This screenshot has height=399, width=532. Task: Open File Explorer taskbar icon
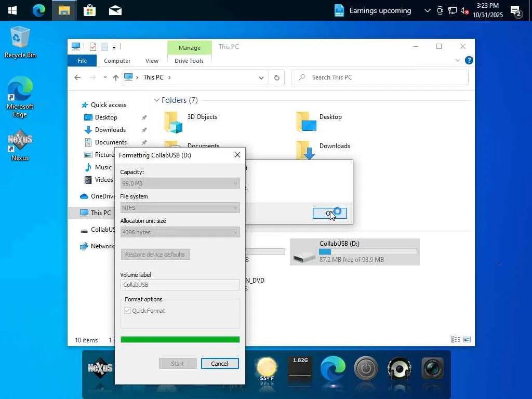click(64, 10)
